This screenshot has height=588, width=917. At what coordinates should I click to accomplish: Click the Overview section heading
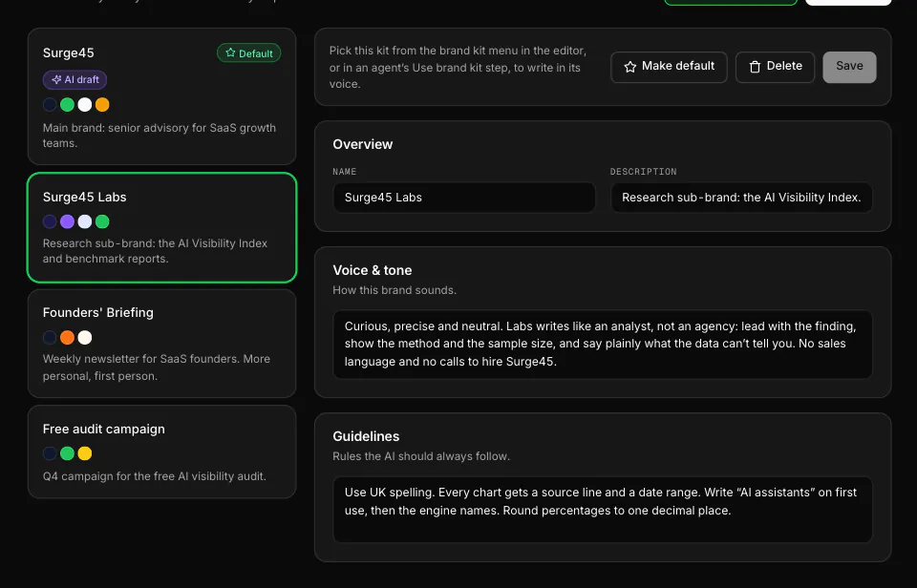point(363,144)
